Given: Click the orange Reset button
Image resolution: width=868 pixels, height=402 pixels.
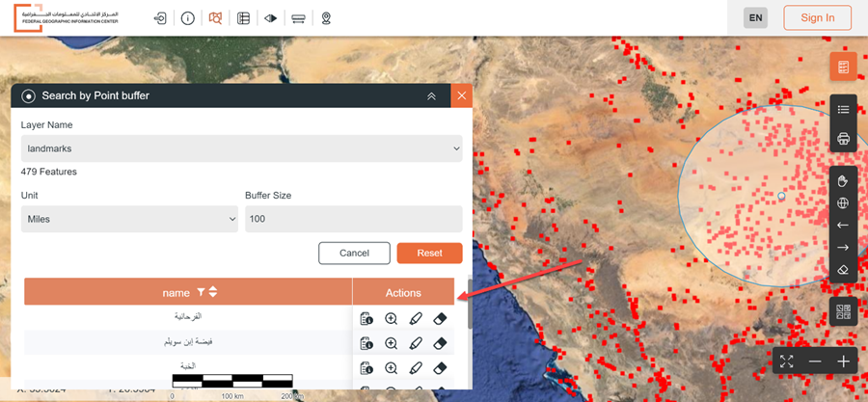Looking at the screenshot, I should (429, 254).
